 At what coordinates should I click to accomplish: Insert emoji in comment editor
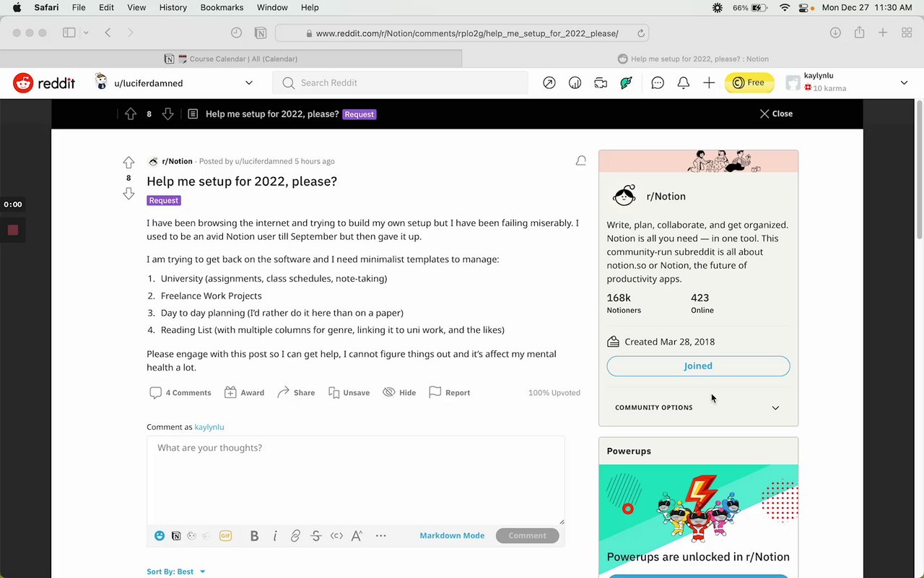(x=160, y=536)
